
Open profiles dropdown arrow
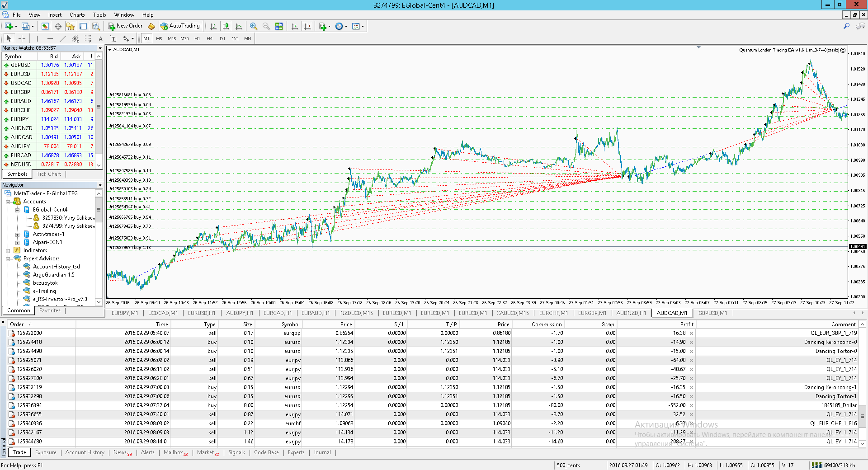click(33, 26)
